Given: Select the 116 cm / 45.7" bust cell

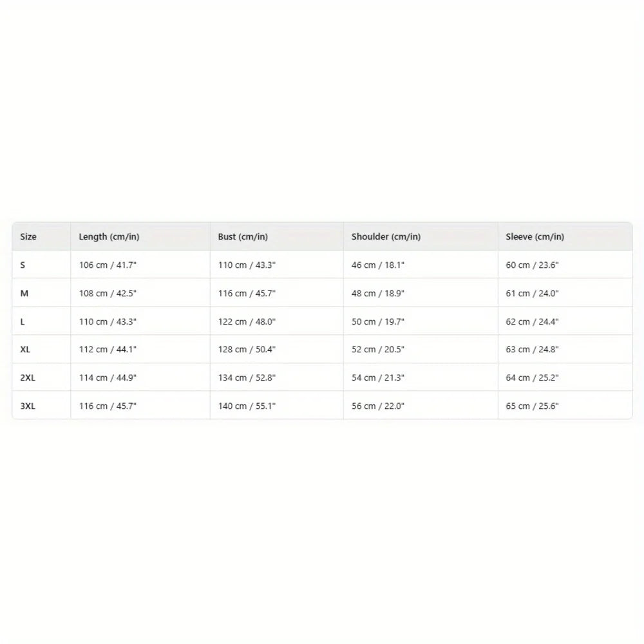Looking at the screenshot, I should pos(247,293).
